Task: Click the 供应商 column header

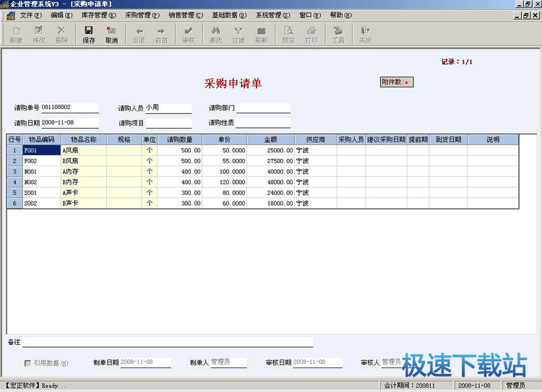Action: (316, 139)
